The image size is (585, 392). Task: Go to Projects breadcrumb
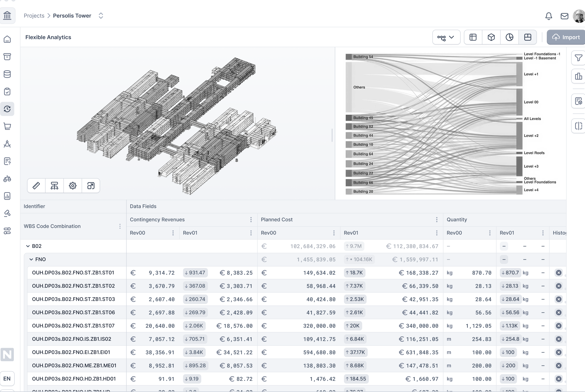[x=34, y=16]
